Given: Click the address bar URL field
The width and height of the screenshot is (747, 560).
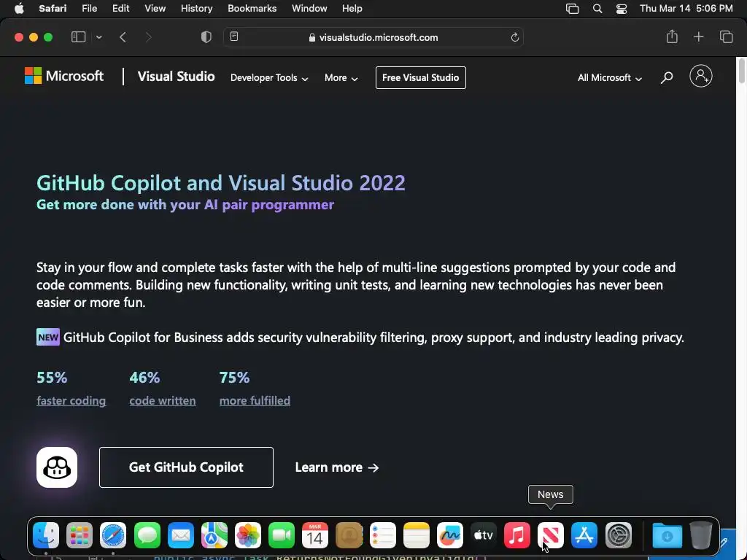Looking at the screenshot, I should (373, 37).
